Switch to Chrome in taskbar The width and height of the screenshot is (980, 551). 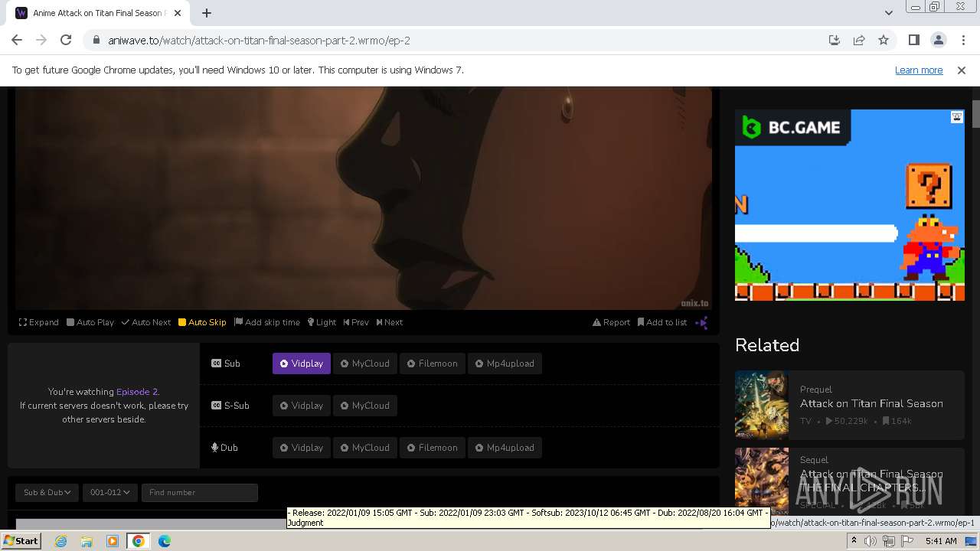(x=139, y=541)
